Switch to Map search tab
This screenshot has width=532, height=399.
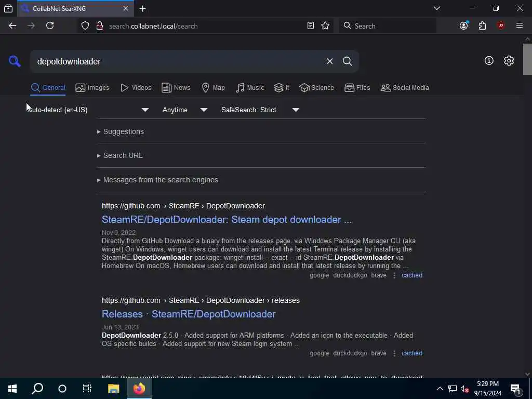click(214, 87)
